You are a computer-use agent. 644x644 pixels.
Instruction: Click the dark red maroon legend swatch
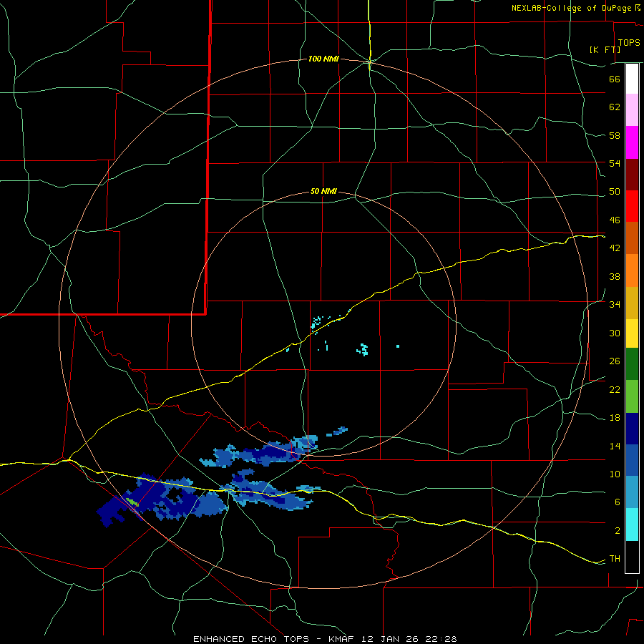pos(632,175)
